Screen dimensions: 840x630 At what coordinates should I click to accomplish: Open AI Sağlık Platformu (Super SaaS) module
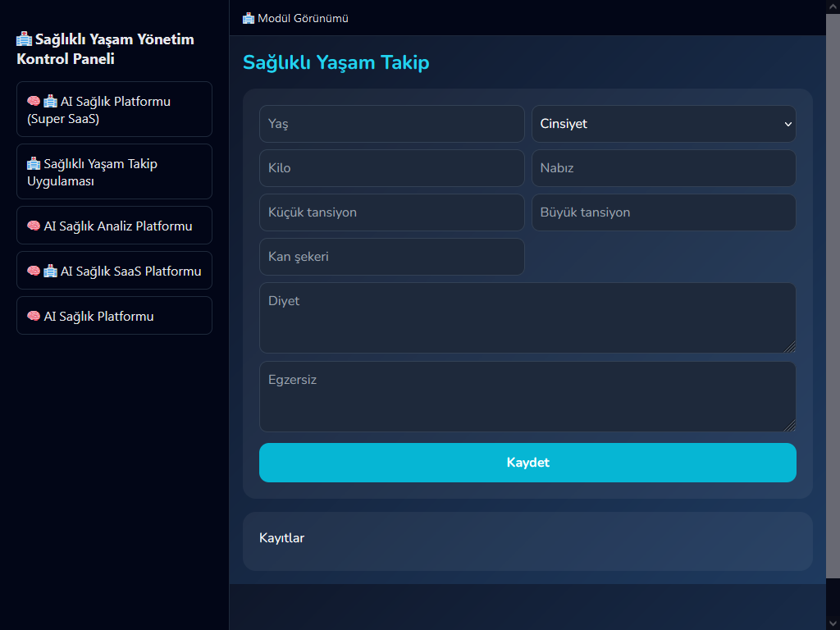(114, 109)
